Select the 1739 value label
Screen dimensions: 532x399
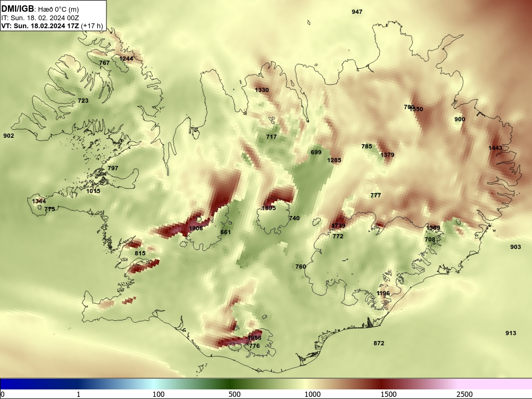tap(338, 226)
